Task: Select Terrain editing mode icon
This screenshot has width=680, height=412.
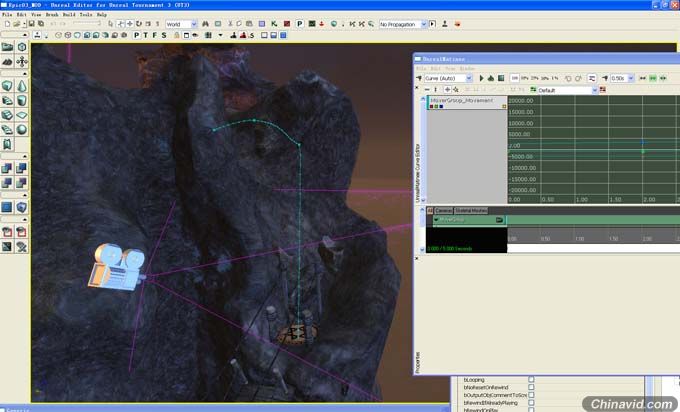Action: tap(7, 62)
